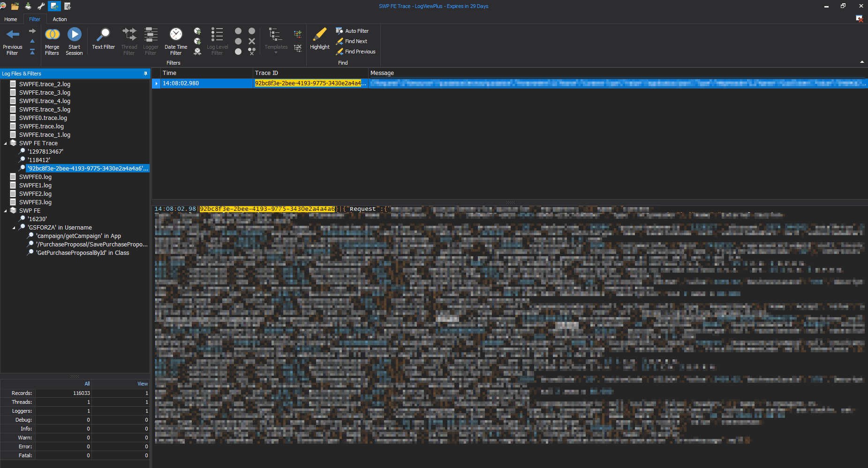
Task: Select the SWPFE.trace_2.log file
Action: click(45, 84)
